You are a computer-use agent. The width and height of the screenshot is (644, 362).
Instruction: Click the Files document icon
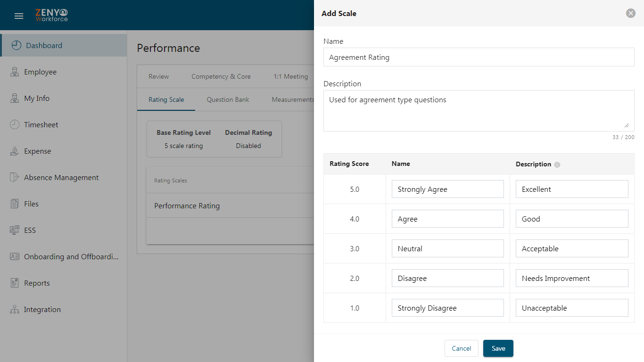[15, 204]
